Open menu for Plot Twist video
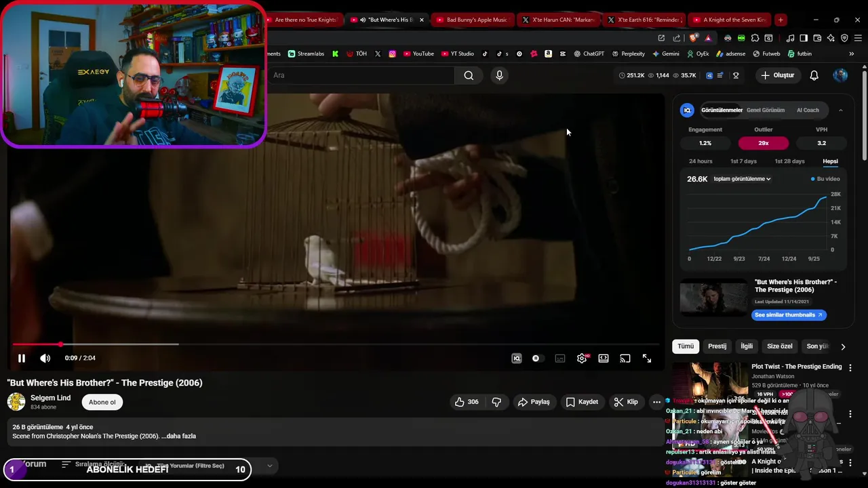Image resolution: width=868 pixels, height=488 pixels. pos(850,367)
